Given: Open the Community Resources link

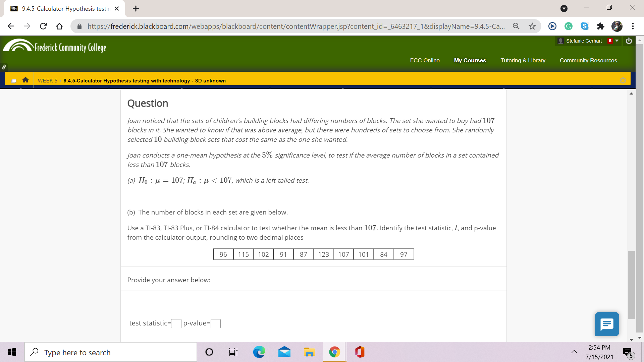Looking at the screenshot, I should [x=588, y=60].
